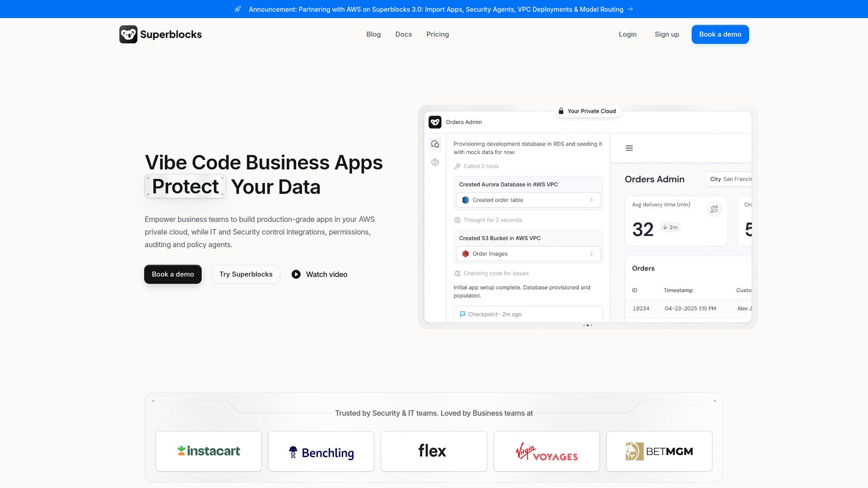The height and width of the screenshot is (488, 868).
Task: Click the Login link
Action: (x=627, y=34)
